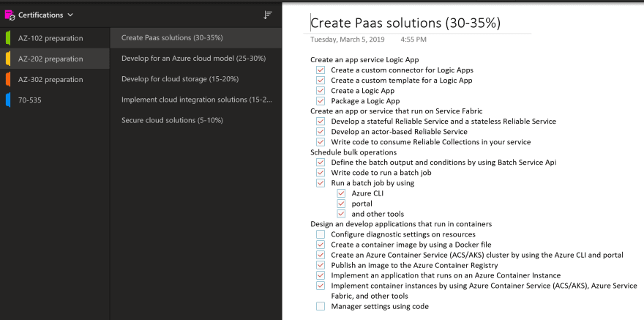Uncheck the and other tools checkbox
This screenshot has width=644, height=320.
341,214
